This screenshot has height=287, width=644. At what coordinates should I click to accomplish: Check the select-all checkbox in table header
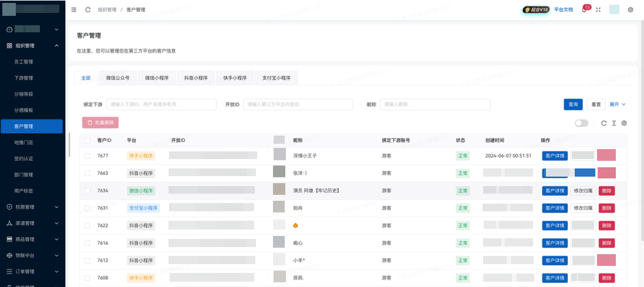pyautogui.click(x=87, y=140)
